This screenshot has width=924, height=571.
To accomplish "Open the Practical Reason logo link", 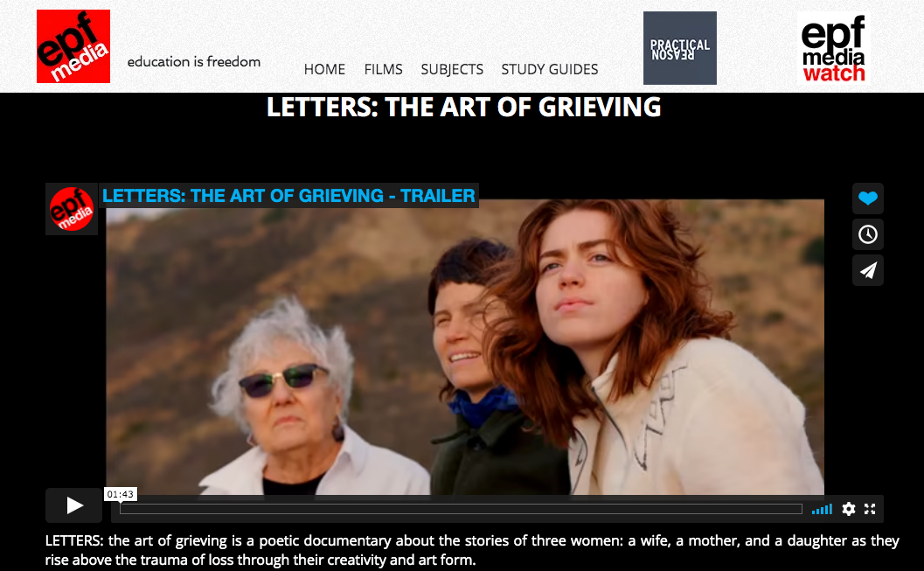I will coord(679,48).
